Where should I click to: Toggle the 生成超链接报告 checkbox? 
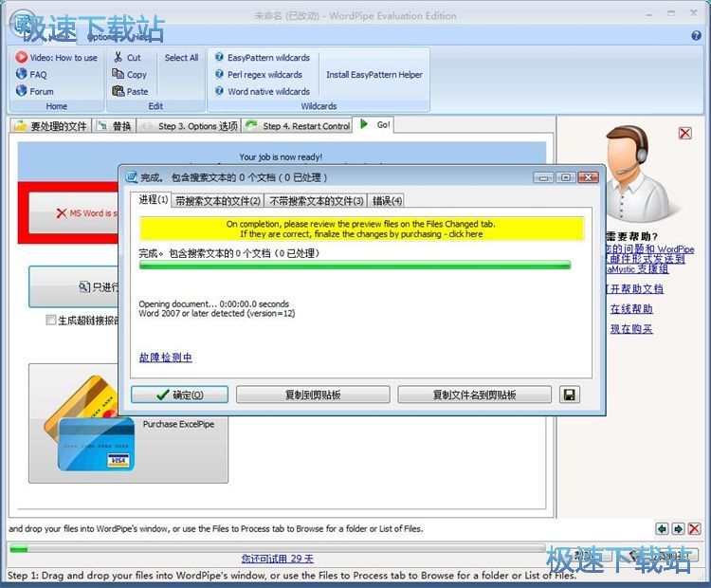[x=51, y=321]
